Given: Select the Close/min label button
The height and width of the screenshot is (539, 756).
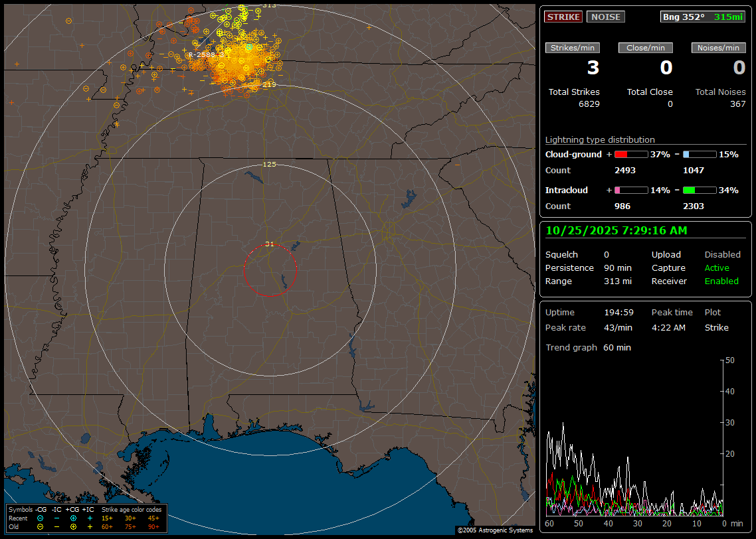Looking at the screenshot, I should click(646, 48).
